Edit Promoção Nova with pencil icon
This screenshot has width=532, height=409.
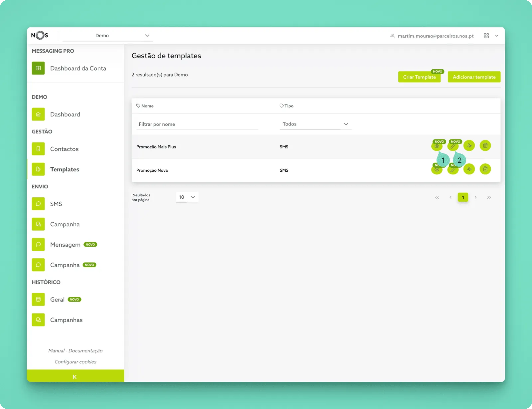click(453, 169)
